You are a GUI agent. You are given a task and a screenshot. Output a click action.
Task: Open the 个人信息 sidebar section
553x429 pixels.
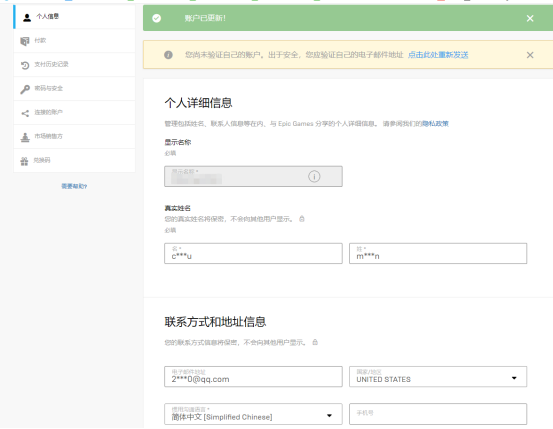tap(74, 17)
